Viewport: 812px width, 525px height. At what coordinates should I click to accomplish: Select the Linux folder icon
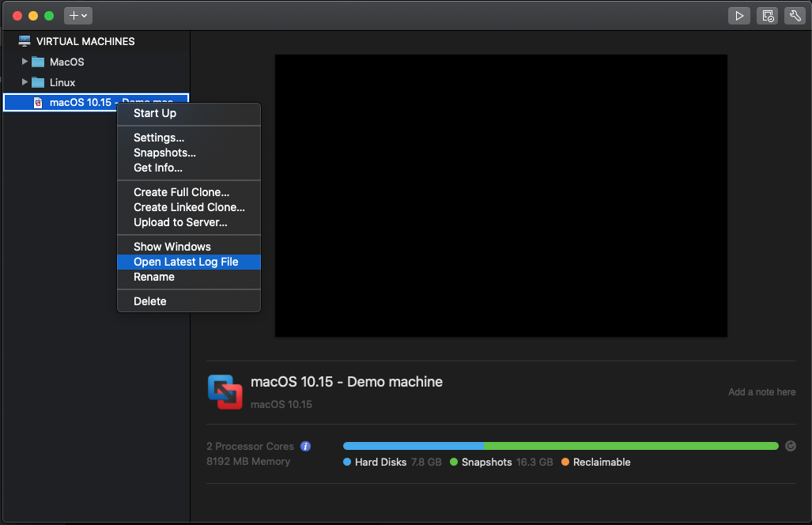[38, 83]
